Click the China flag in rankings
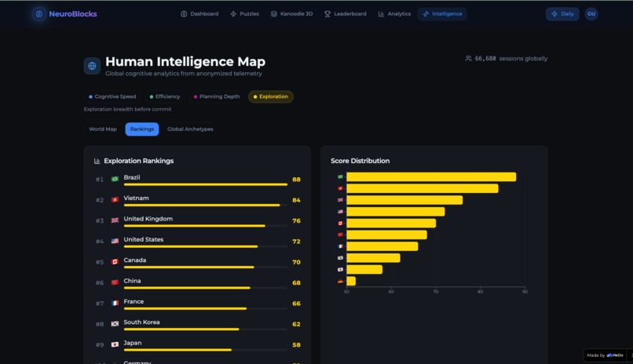633x364 pixels. (115, 282)
